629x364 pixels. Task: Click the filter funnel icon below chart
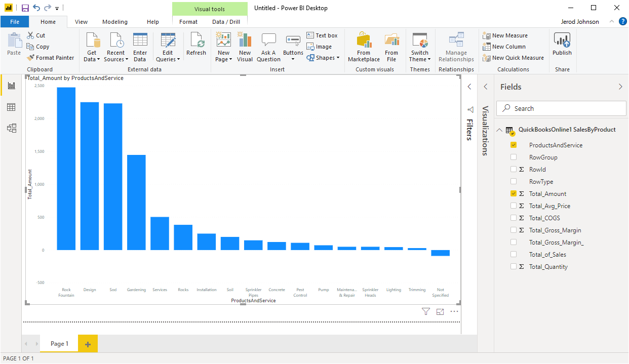click(x=426, y=312)
